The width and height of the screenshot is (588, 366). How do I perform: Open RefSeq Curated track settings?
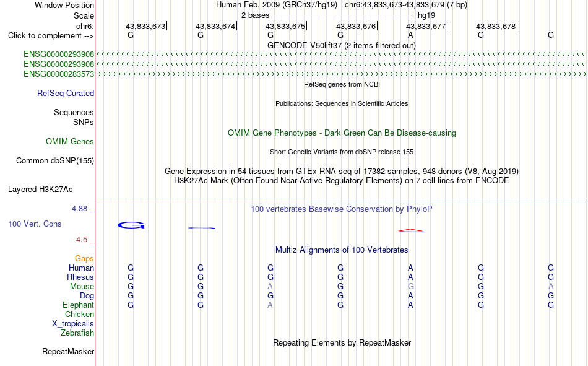(x=65, y=93)
